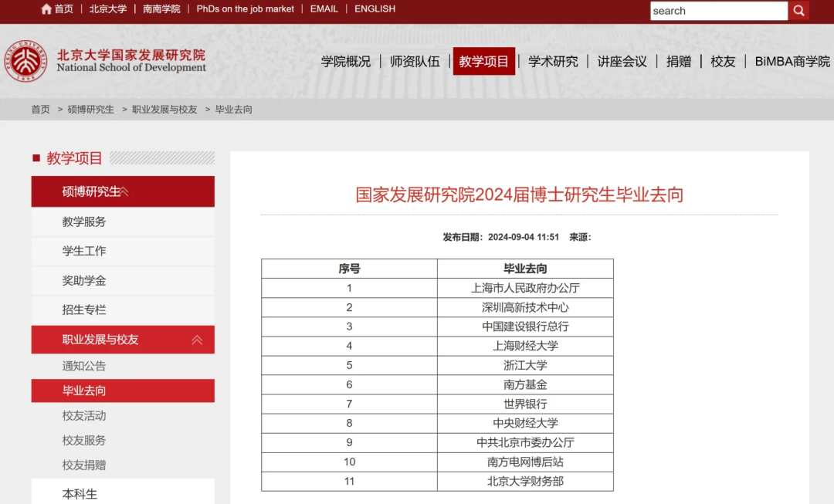Open 首页 link in top bar

coord(64,9)
